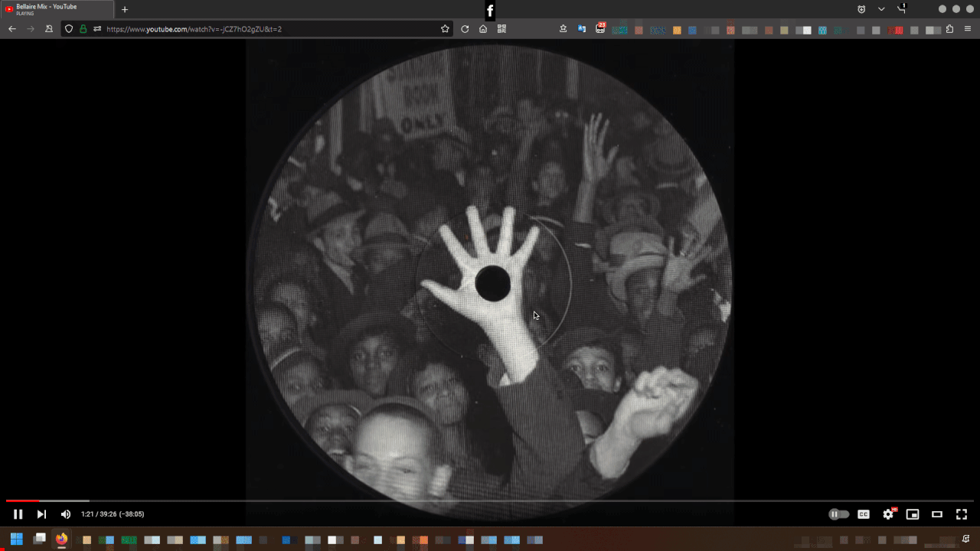Switch to theater mode
980x551 pixels.
coord(937,514)
